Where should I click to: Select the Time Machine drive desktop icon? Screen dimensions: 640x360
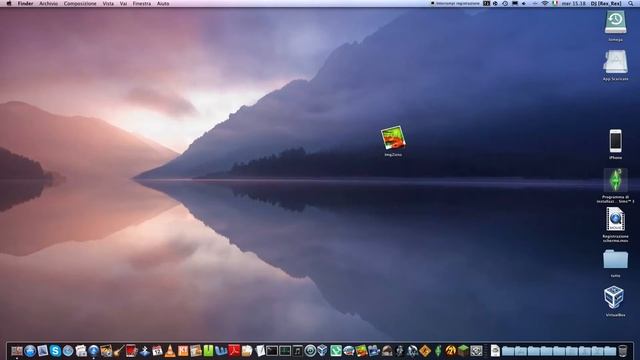pyautogui.click(x=615, y=22)
